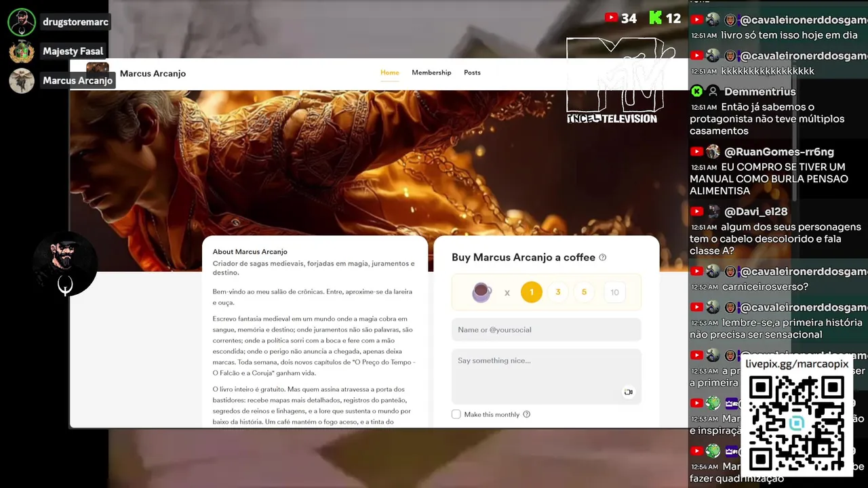This screenshot has height=488, width=868.
Task: Click the custom quantity box showing 10
Action: pyautogui.click(x=614, y=292)
